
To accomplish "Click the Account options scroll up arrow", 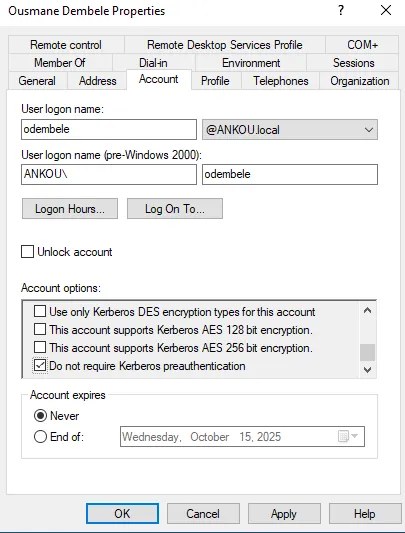I will [367, 310].
